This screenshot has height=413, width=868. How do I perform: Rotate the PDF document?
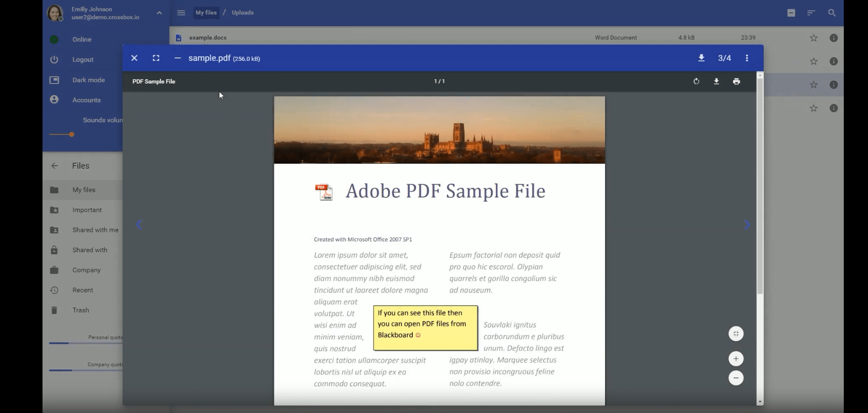(696, 81)
